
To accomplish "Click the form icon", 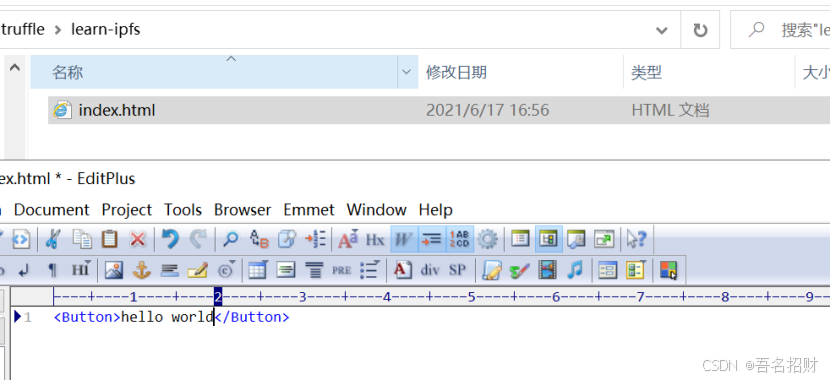I will 608,270.
